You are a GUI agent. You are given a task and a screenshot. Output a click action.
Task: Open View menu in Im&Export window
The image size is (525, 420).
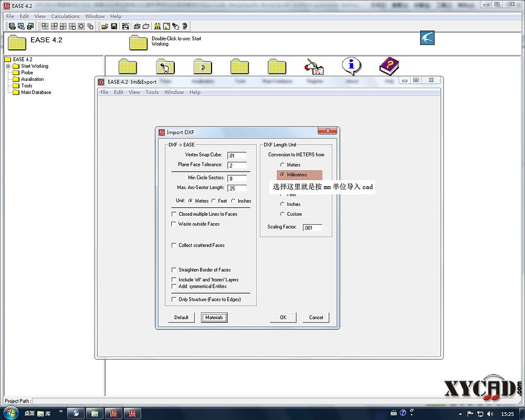(134, 92)
